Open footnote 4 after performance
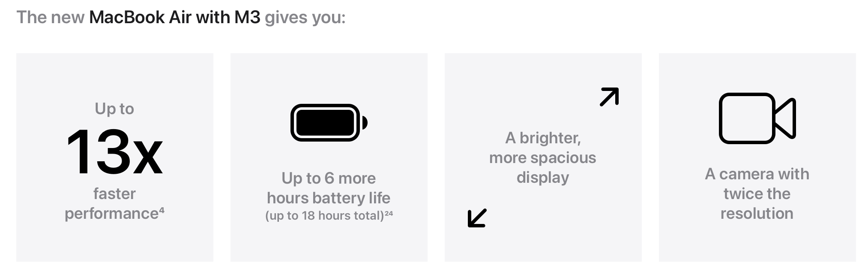Viewport: 868px width, 272px height. point(162,209)
